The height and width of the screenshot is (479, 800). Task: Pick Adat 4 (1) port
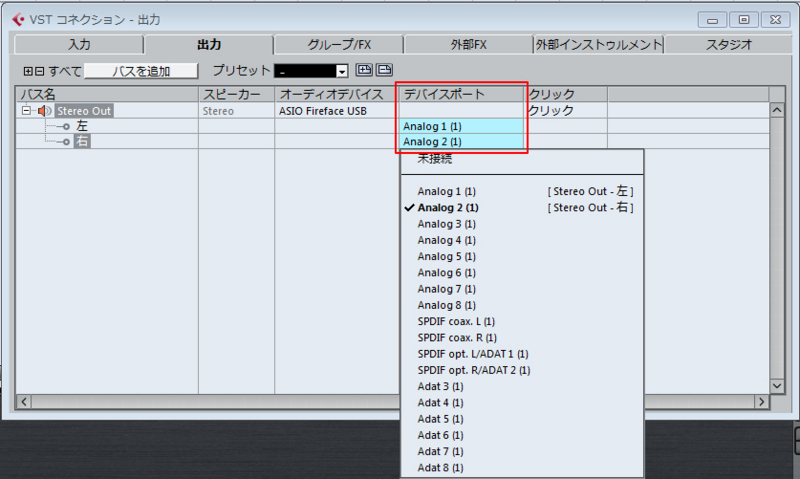(x=522, y=403)
